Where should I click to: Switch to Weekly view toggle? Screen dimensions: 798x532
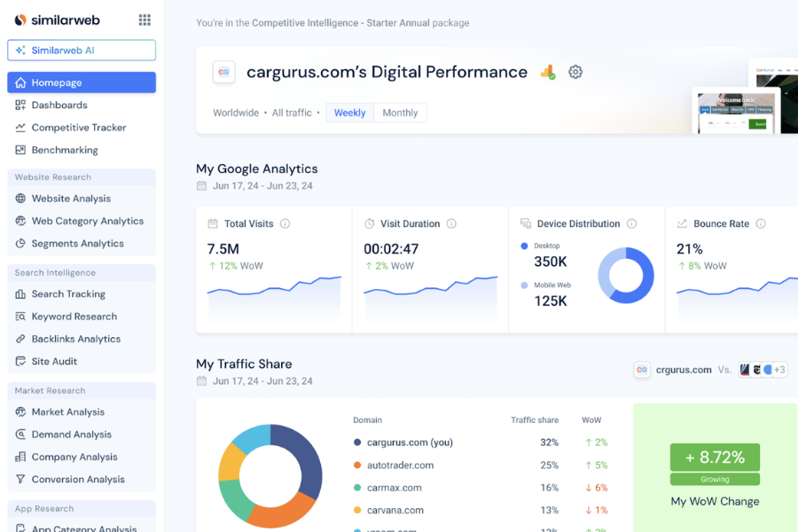[x=349, y=113]
